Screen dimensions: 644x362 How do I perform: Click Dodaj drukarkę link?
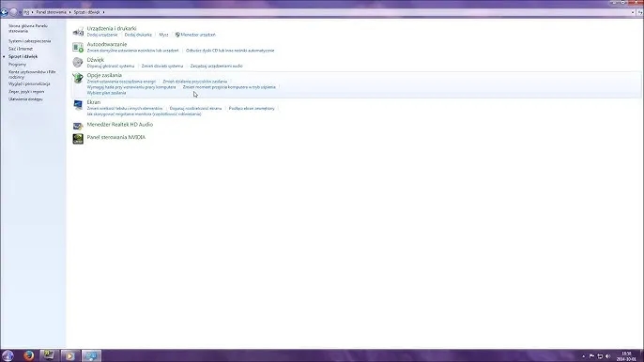[138, 35]
